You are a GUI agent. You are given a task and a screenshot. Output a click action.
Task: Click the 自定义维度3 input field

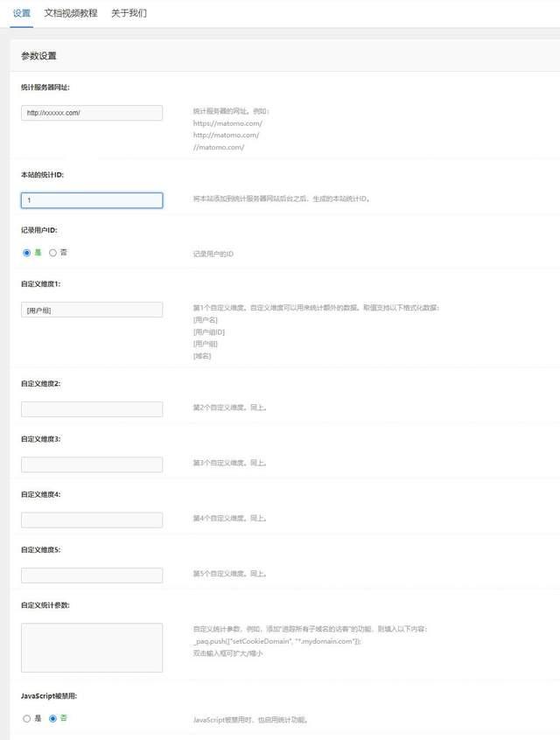92,464
